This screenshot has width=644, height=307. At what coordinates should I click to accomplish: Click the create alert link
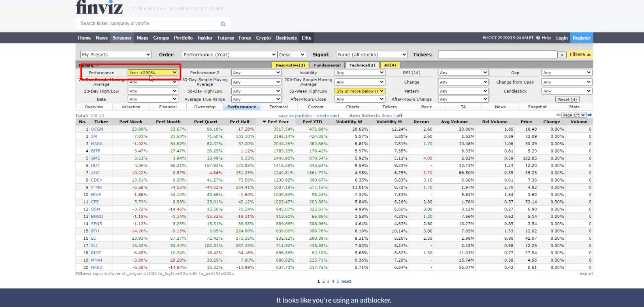(328, 116)
